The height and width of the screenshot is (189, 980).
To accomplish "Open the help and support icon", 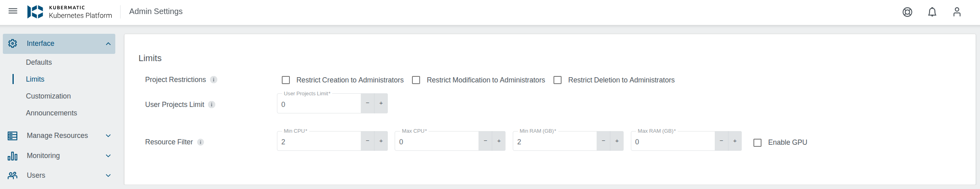I will click(907, 12).
